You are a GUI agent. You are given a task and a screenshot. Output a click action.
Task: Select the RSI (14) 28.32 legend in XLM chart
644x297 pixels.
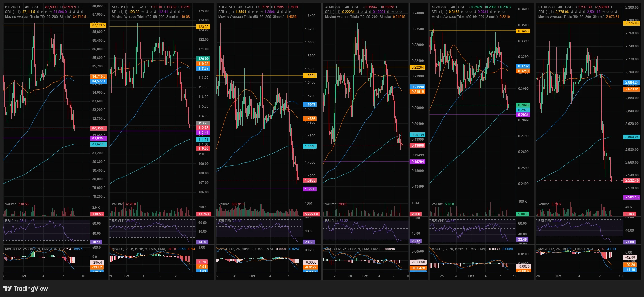[337, 221]
